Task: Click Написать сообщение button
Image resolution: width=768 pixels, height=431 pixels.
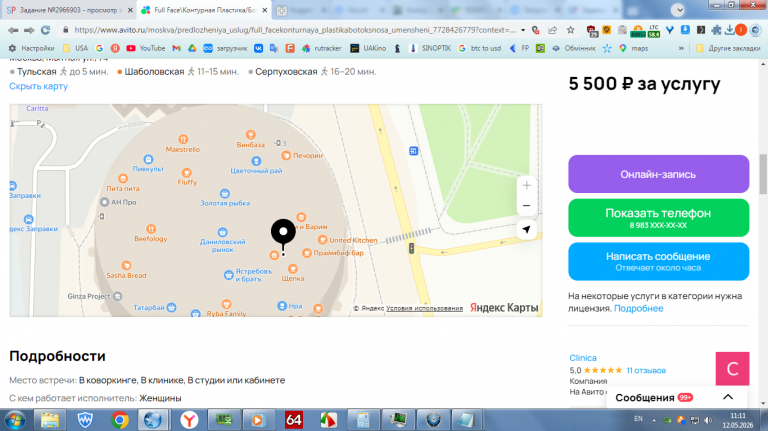Action: pyautogui.click(x=658, y=262)
